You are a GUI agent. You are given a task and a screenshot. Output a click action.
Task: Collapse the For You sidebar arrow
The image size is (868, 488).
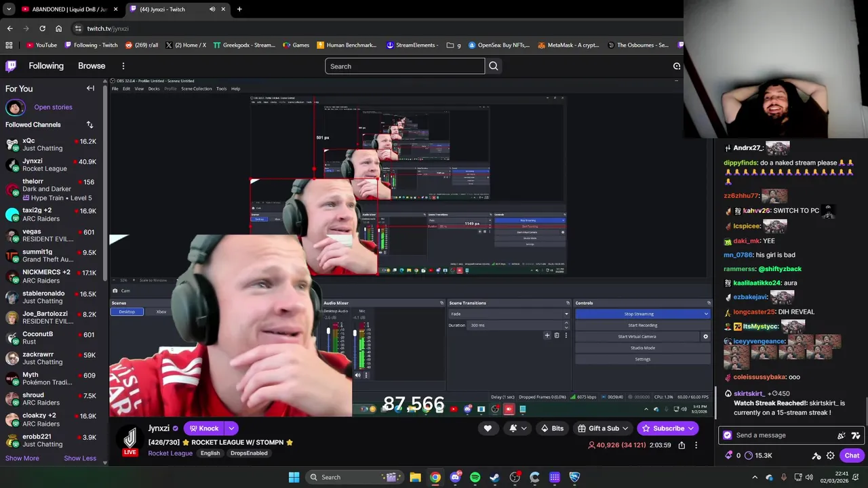point(90,88)
